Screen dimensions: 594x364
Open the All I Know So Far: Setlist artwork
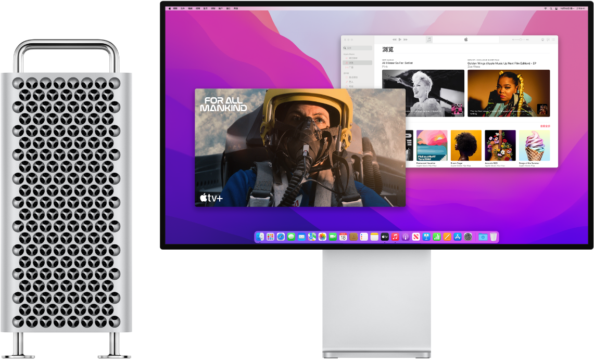tap(423, 93)
